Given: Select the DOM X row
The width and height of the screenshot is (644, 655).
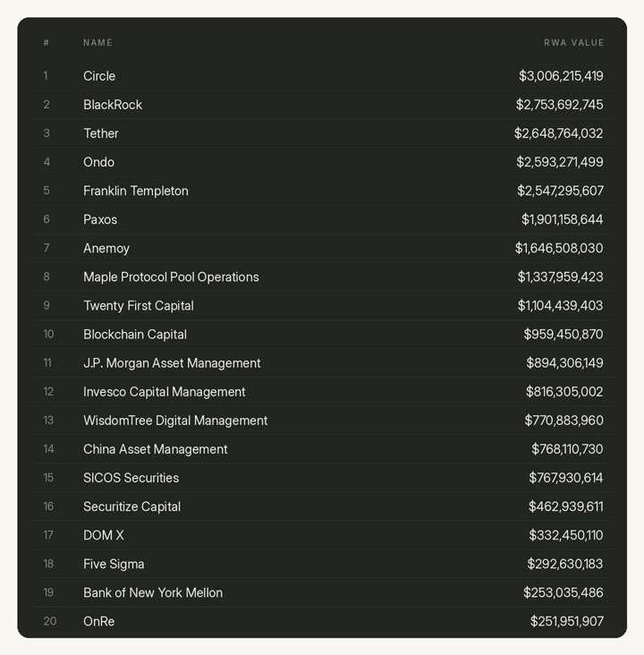Looking at the screenshot, I should click(322, 535).
